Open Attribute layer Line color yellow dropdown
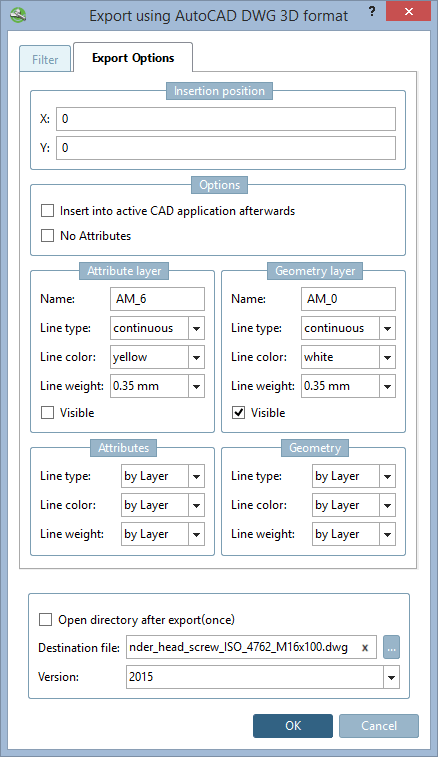 coord(157,357)
